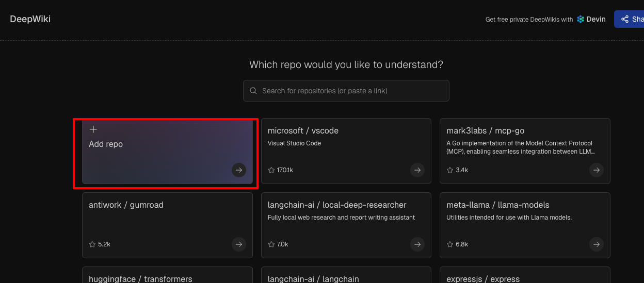Click the arrow on antiwork / gumroad card

tap(238, 244)
